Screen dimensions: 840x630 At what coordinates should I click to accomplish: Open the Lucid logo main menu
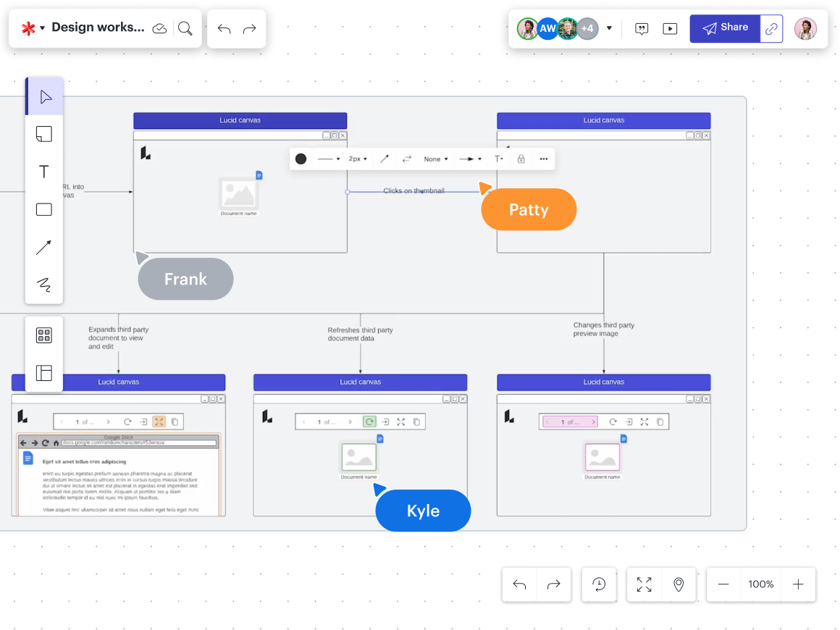point(32,28)
